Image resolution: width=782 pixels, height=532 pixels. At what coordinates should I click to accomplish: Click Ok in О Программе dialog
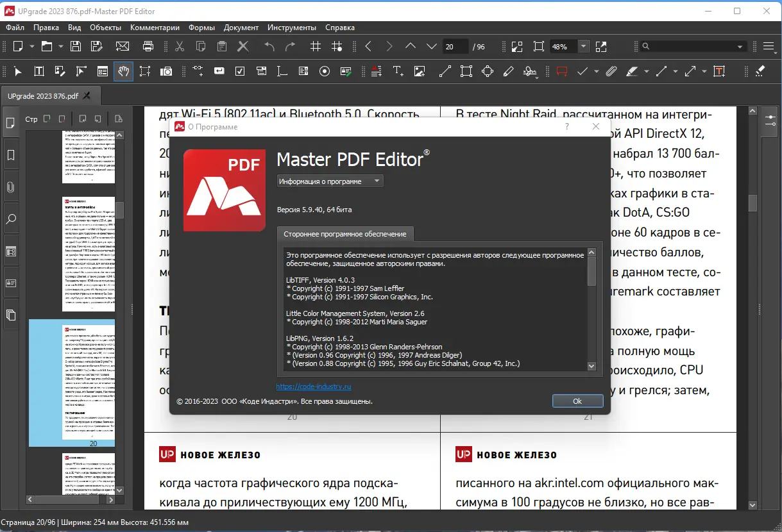point(577,401)
